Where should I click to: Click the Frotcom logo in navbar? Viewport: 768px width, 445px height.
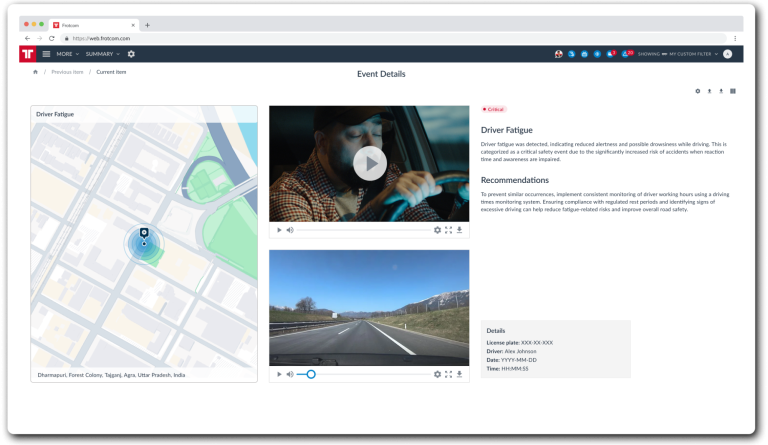[x=28, y=54]
